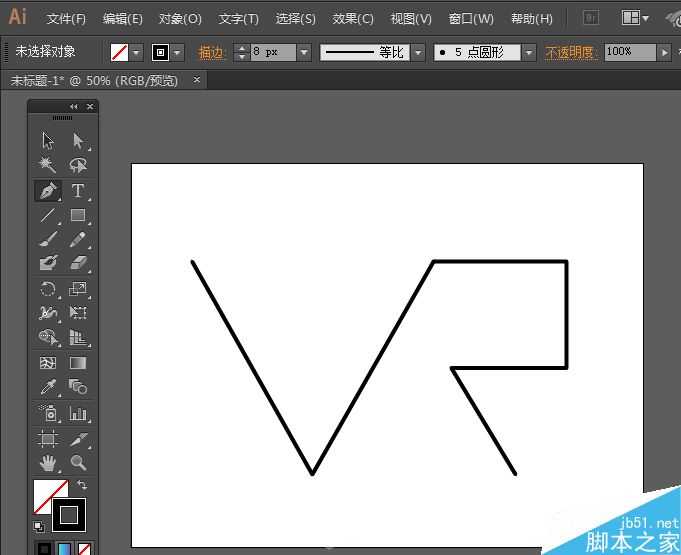The height and width of the screenshot is (555, 681).
Task: Click the 不透明度 opacity link
Action: [x=571, y=52]
